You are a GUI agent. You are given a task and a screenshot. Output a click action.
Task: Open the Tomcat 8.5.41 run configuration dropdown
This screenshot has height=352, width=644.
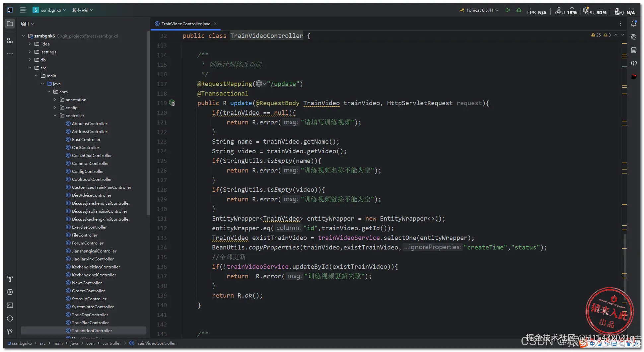479,10
